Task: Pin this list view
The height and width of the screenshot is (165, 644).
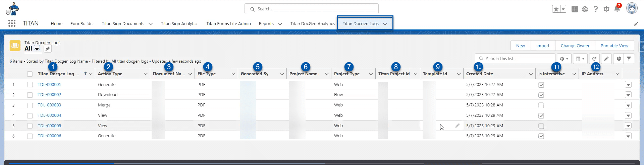Action: click(48, 49)
